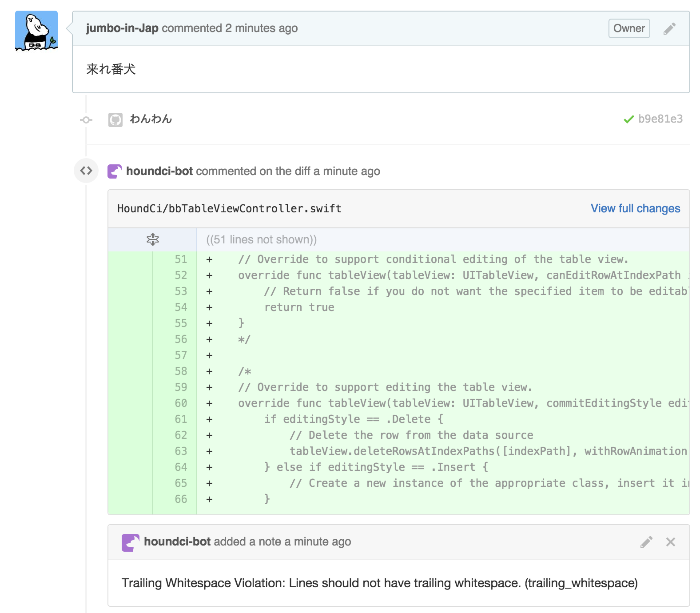700x613 pixels.
Task: Click the green check status icon
Action: 628,119
